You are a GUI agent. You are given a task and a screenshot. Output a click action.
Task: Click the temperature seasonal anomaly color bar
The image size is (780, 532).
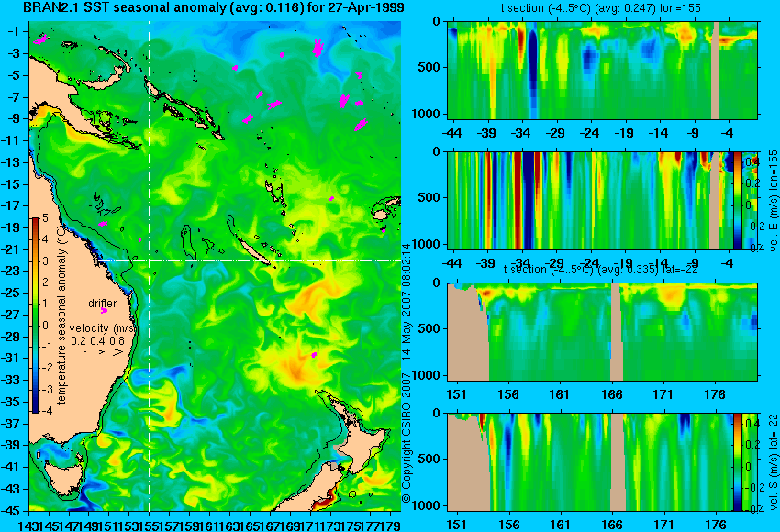click(x=35, y=316)
